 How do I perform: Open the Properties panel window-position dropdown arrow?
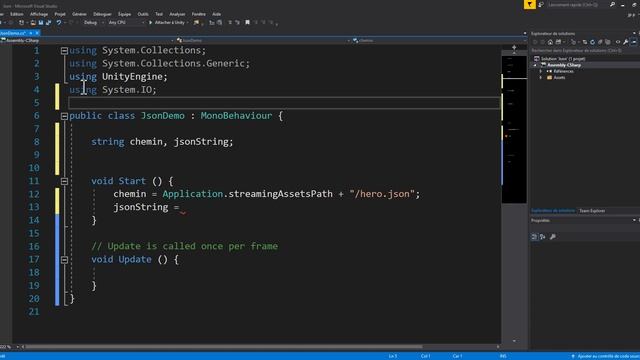(x=634, y=220)
